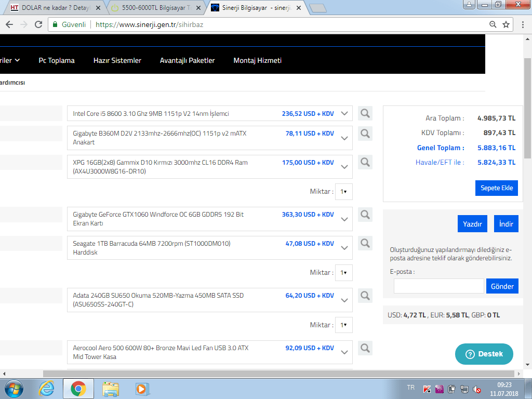The height and width of the screenshot is (399, 532).
Task: Click magnifier beside Seagate 1TB Barracuda harddisk
Action: (365, 243)
